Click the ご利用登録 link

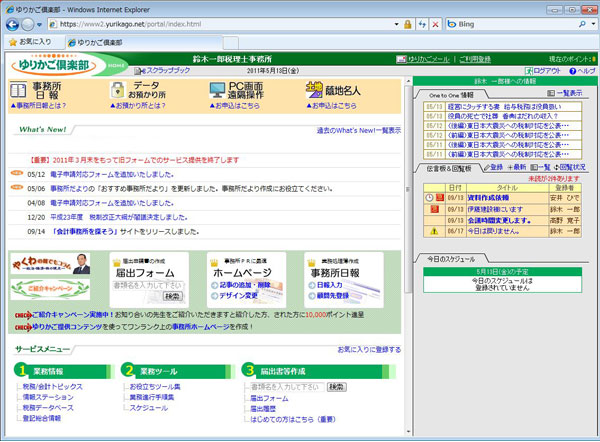pos(475,59)
